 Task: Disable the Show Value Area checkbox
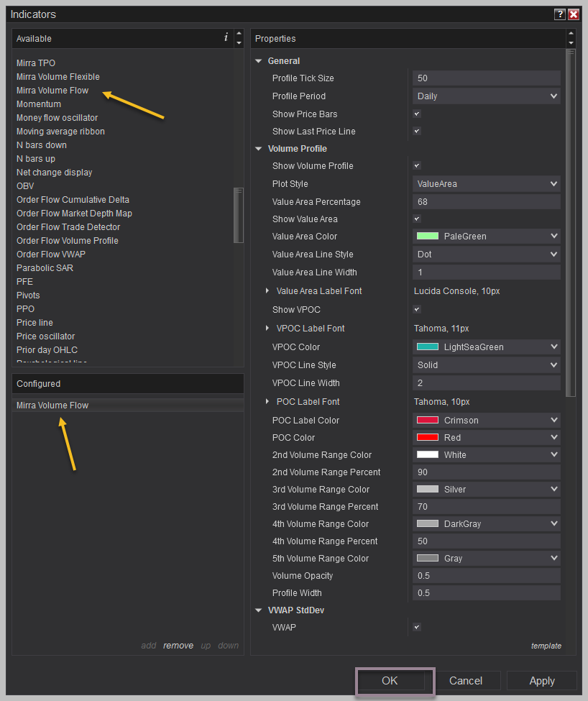pyautogui.click(x=417, y=219)
